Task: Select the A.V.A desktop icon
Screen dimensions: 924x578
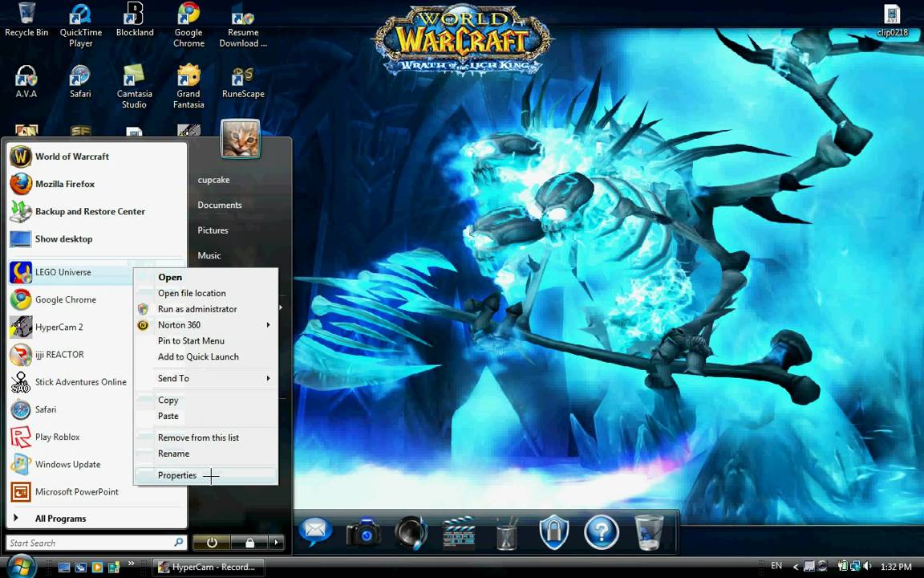Action: 26,81
